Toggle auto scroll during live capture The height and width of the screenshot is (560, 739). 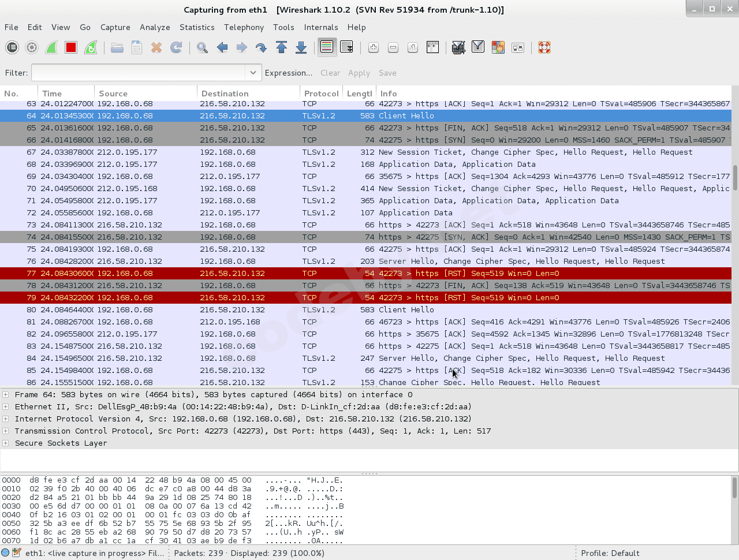click(346, 47)
